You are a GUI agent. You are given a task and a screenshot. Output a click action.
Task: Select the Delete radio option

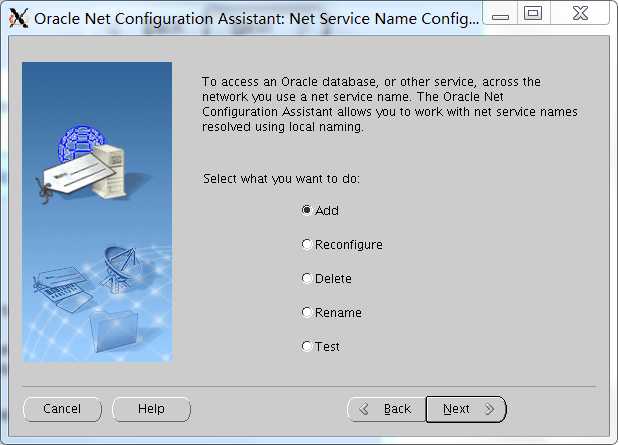coord(326,278)
